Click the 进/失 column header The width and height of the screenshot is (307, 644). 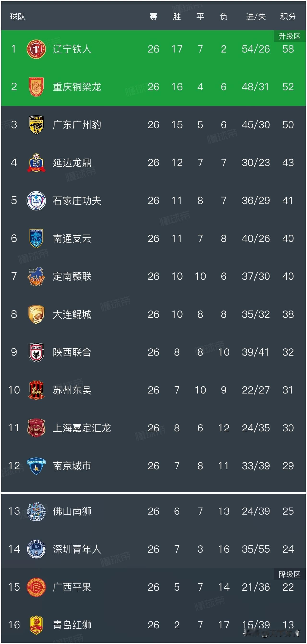[x=255, y=17]
